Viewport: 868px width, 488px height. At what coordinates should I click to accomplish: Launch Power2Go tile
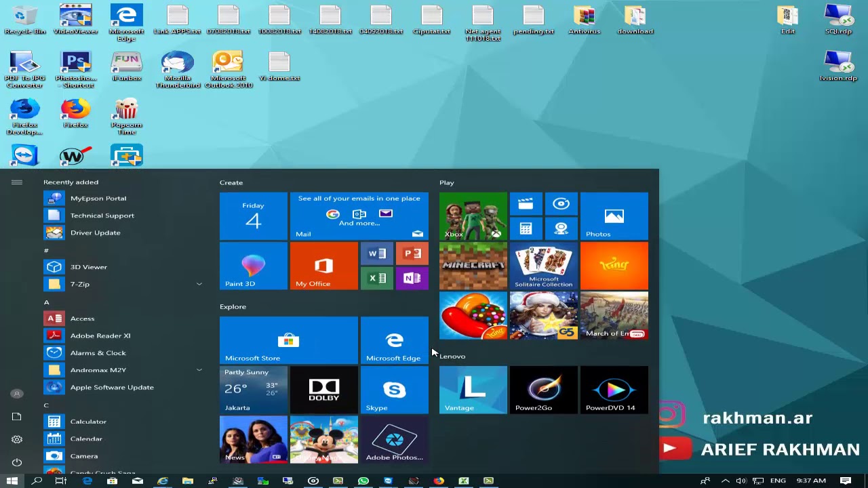pyautogui.click(x=543, y=390)
